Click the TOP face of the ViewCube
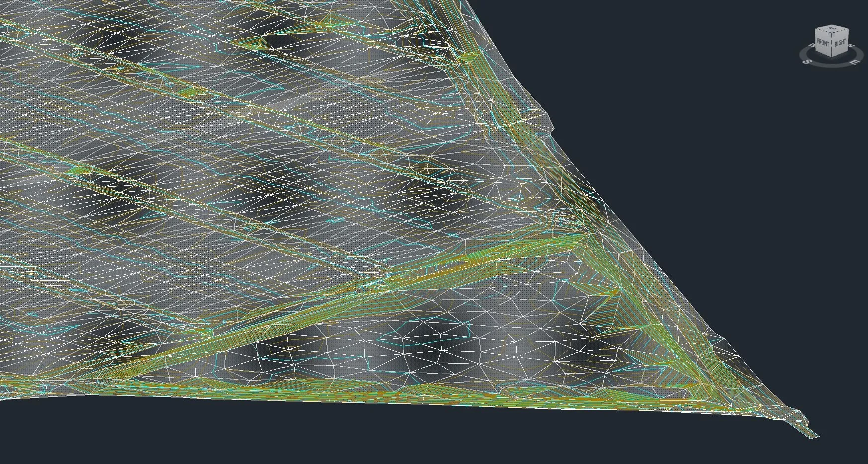The height and width of the screenshot is (464, 868). pyautogui.click(x=831, y=29)
